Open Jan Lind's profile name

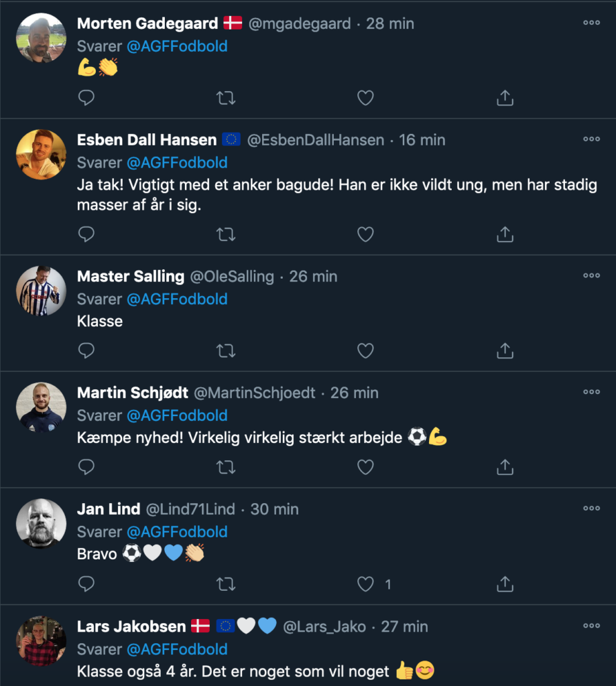[x=109, y=509]
